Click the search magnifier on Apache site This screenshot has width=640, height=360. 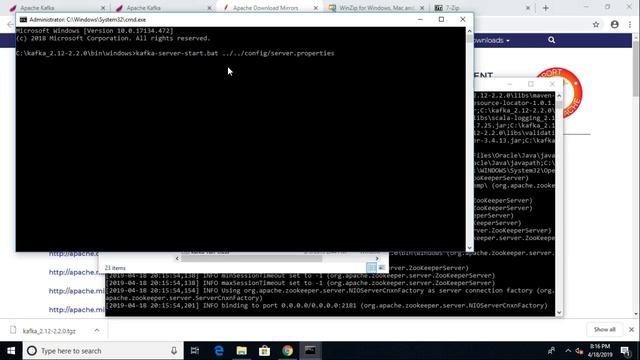pos(551,40)
